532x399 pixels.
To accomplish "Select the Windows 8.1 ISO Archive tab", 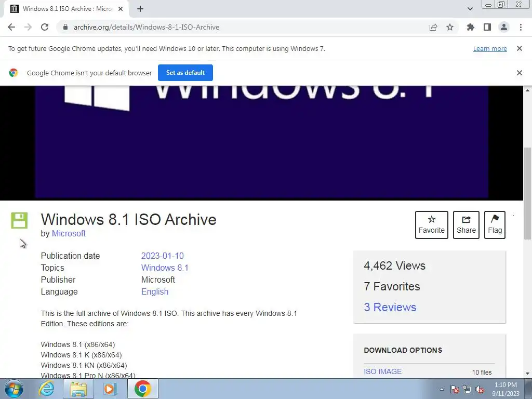I will pos(66,9).
